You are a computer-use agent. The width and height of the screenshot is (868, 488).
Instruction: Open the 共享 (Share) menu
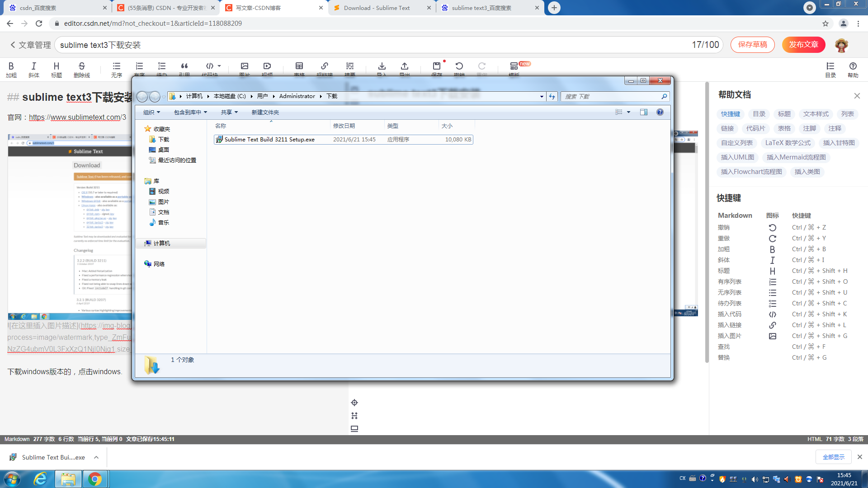pyautogui.click(x=229, y=112)
